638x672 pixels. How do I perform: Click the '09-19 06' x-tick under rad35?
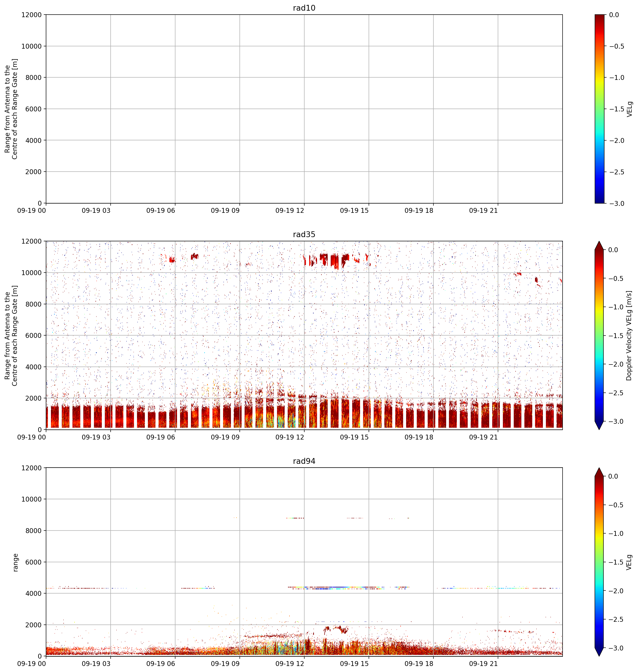(x=161, y=437)
